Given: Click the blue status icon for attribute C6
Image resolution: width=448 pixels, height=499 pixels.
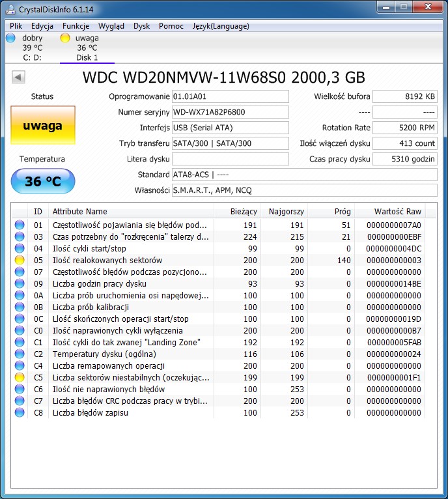Looking at the screenshot, I should coord(20,389).
